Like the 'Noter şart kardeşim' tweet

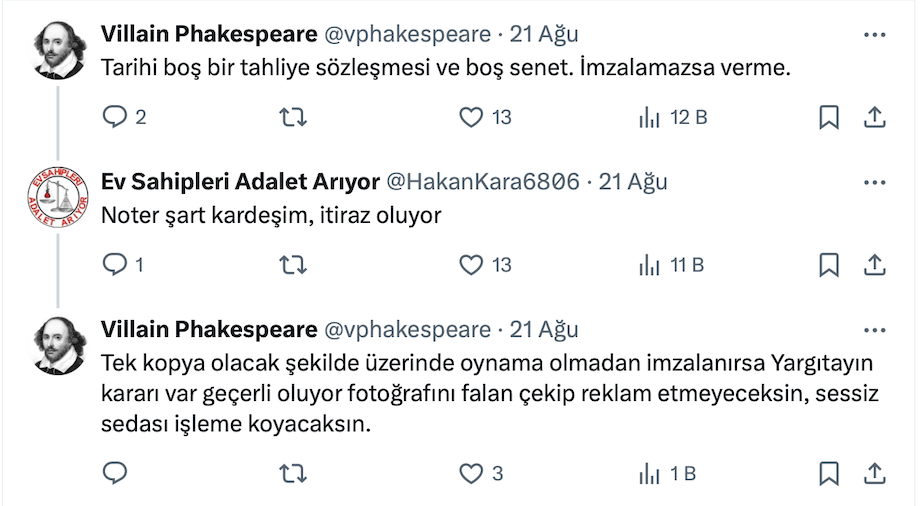pyautogui.click(x=471, y=265)
